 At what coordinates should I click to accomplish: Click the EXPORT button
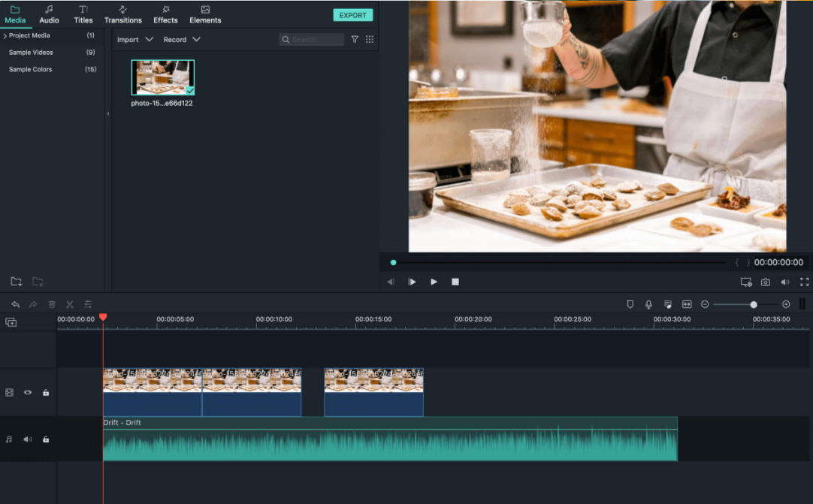(352, 14)
